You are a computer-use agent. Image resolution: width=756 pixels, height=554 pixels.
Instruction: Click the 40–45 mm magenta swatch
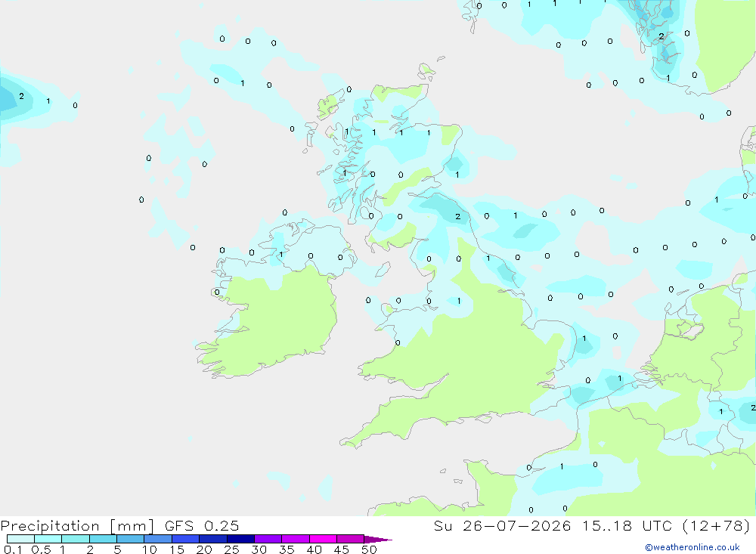point(323,539)
